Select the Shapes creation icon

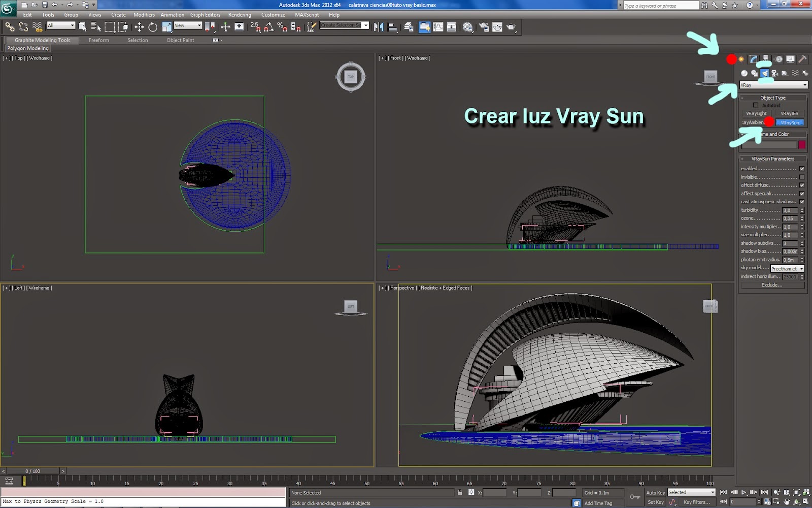click(755, 73)
